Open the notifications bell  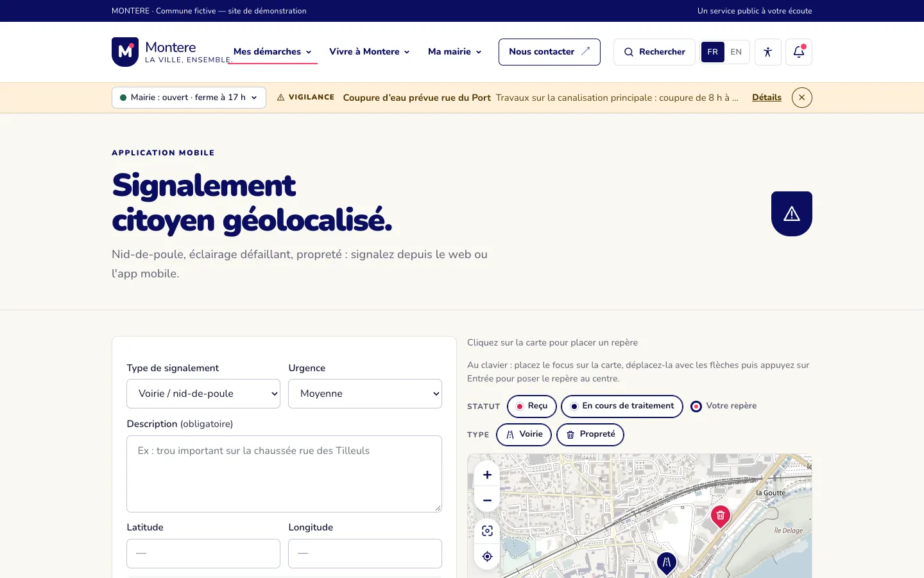pos(799,52)
